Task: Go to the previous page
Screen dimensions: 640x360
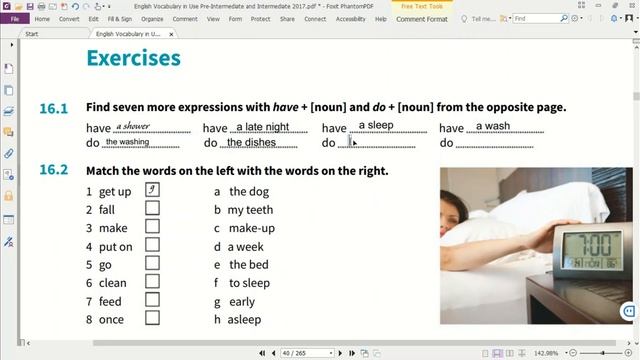Action: click(273, 353)
